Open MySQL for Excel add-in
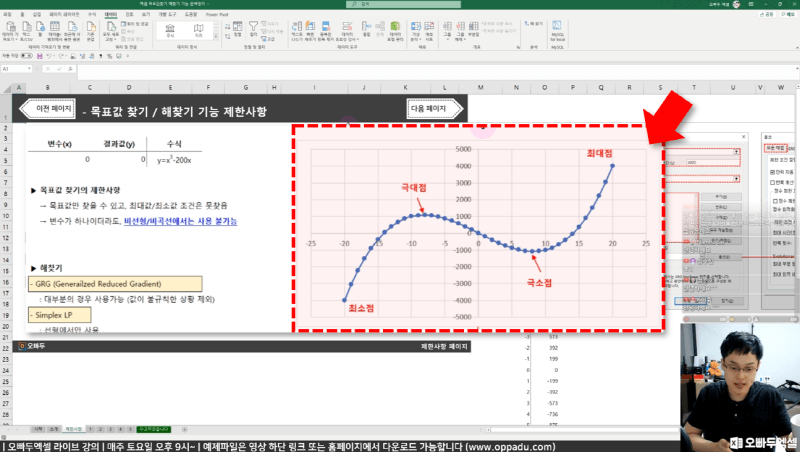This screenshot has height=452, width=800. (557, 31)
